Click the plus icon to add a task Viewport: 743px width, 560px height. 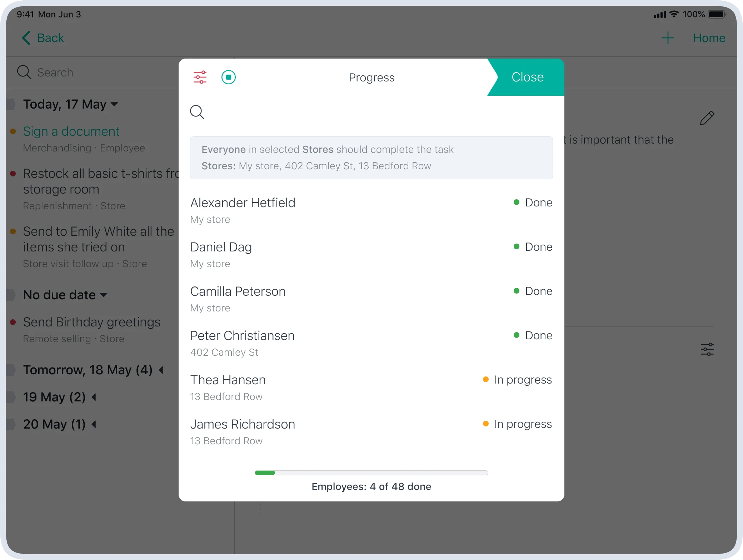(668, 38)
